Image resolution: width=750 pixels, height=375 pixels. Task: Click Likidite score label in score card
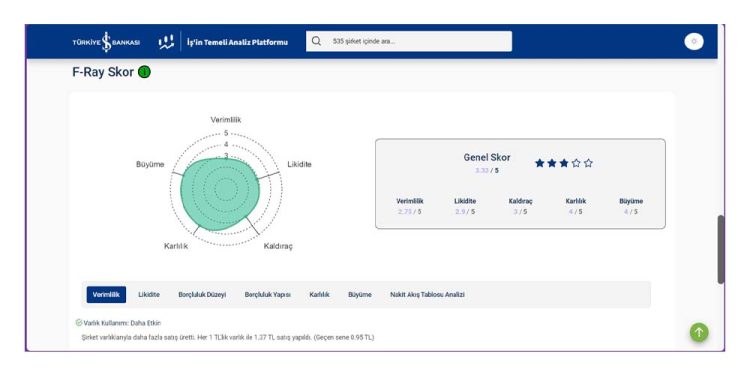pyautogui.click(x=465, y=201)
